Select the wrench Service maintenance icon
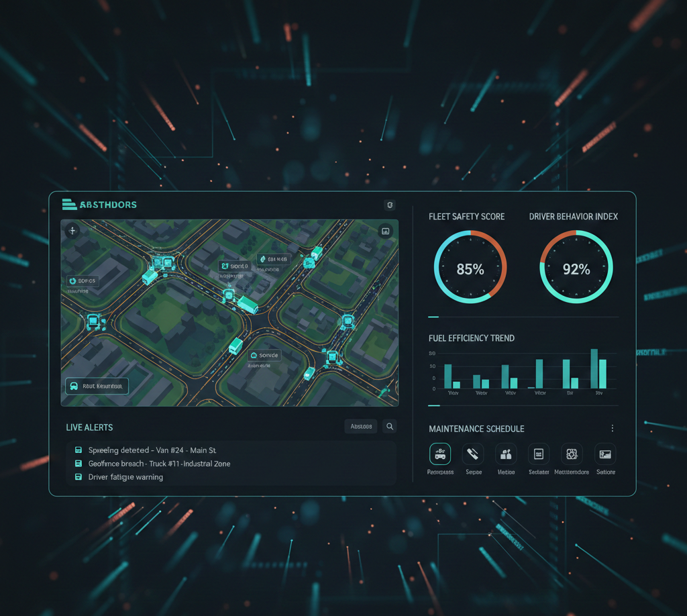Image resolution: width=687 pixels, height=616 pixels. (473, 454)
